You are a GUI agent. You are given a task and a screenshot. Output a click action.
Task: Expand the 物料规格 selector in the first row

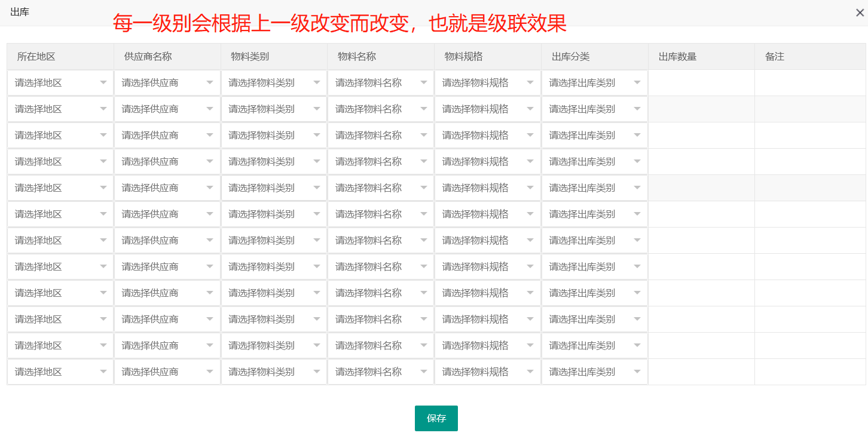click(488, 82)
